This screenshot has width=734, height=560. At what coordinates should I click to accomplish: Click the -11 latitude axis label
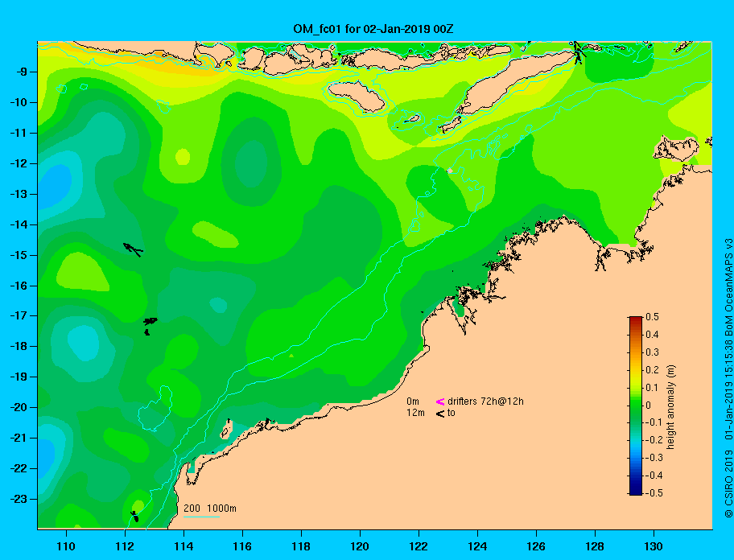pos(19,133)
